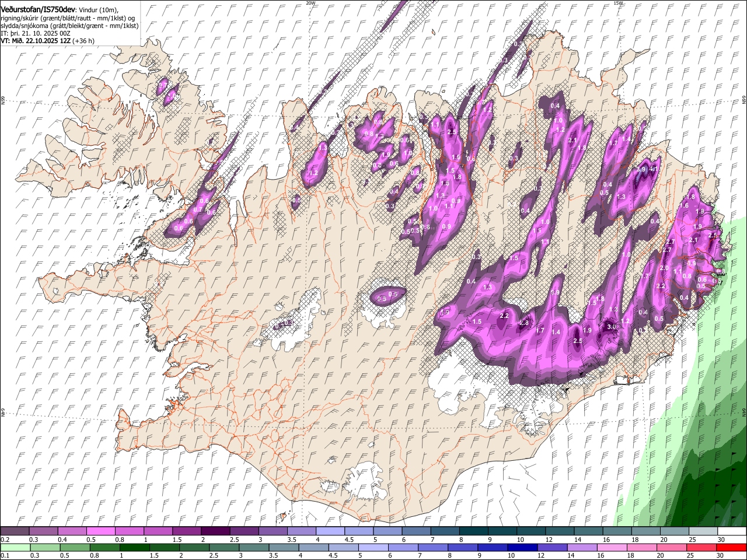The width and height of the screenshot is (747, 560).
Task: Pick the bottom-row red swatch starting at 25
Action: [701, 547]
